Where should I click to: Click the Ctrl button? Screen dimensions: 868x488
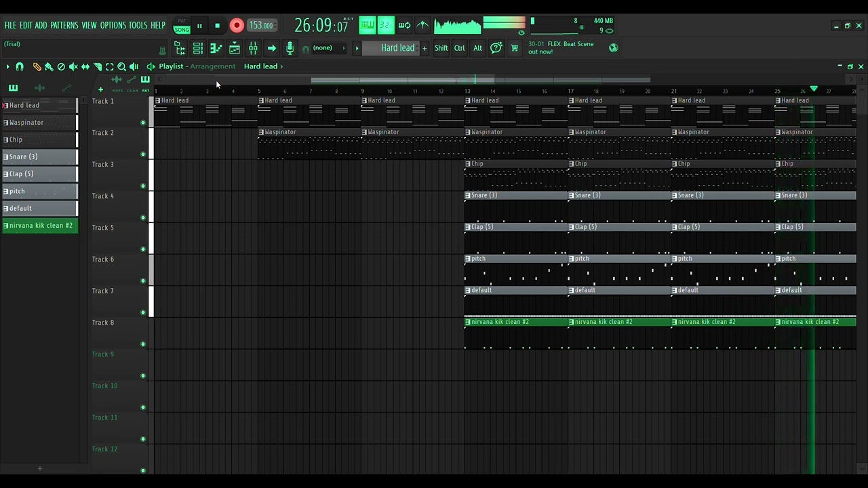(460, 48)
